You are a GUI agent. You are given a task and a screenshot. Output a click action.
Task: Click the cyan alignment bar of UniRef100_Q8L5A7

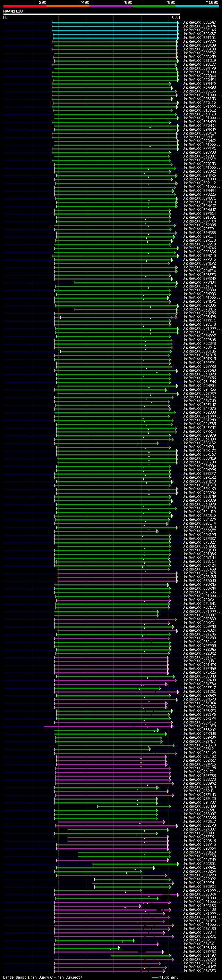coord(116,23)
